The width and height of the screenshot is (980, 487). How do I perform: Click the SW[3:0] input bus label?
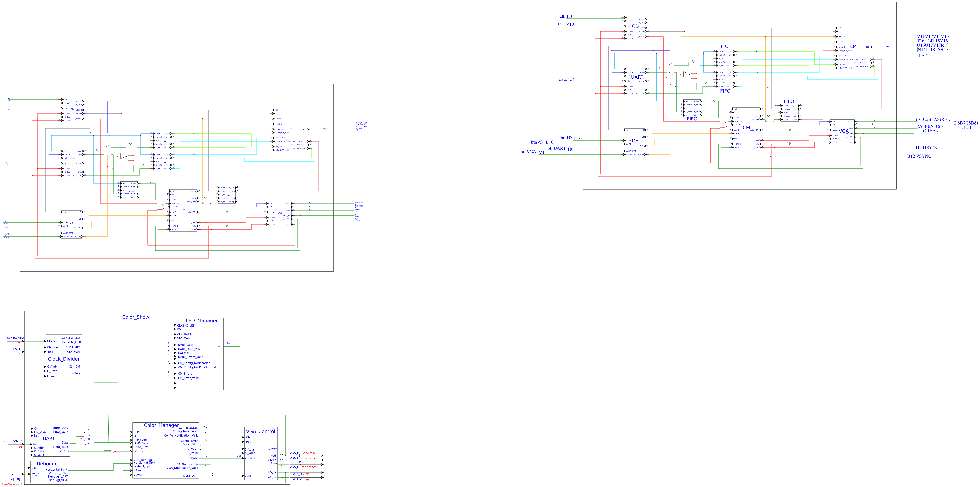[14, 479]
